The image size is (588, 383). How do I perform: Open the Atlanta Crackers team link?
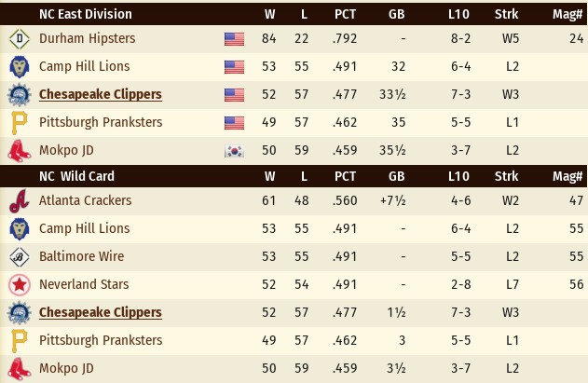pos(85,200)
